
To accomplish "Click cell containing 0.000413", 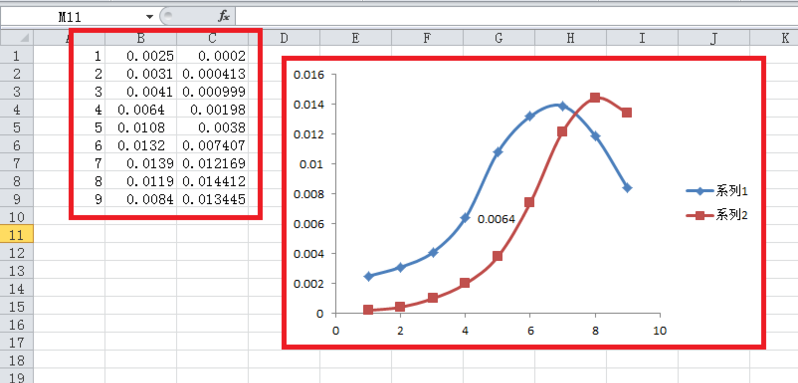I will point(212,74).
